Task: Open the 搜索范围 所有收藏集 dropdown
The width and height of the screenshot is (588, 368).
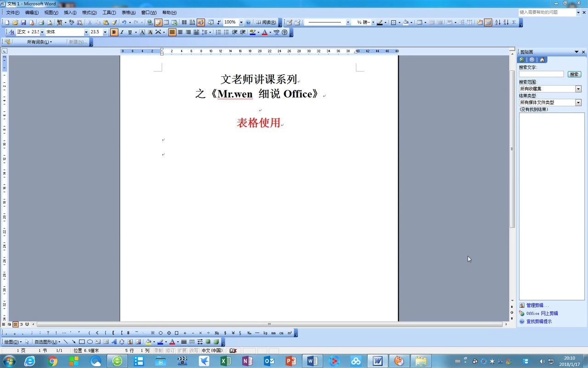Action: [578, 89]
